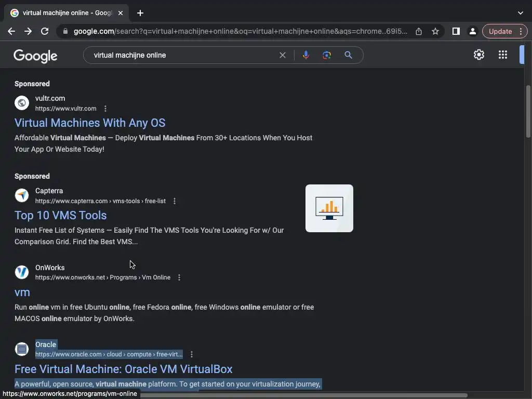Open the Chrome profile menu
532x399 pixels.
pyautogui.click(x=472, y=31)
